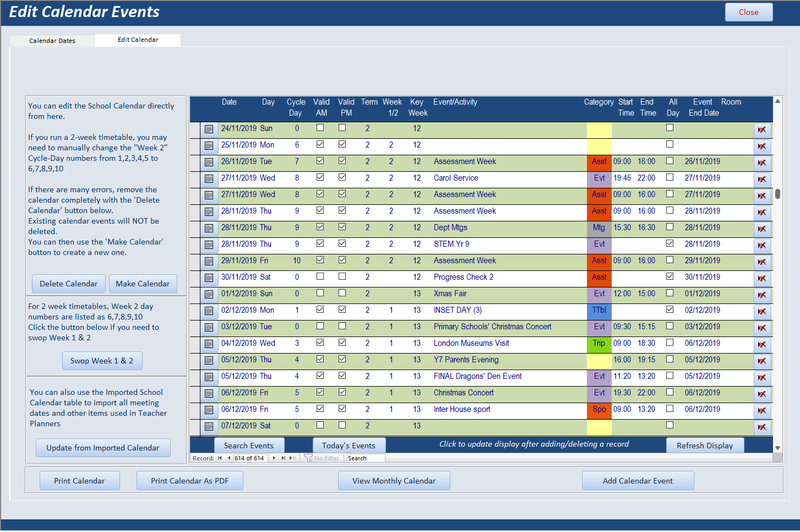The width and height of the screenshot is (800, 532).
Task: Toggle Valid AM checkbox for Xmas Fair row
Action: 320,293
